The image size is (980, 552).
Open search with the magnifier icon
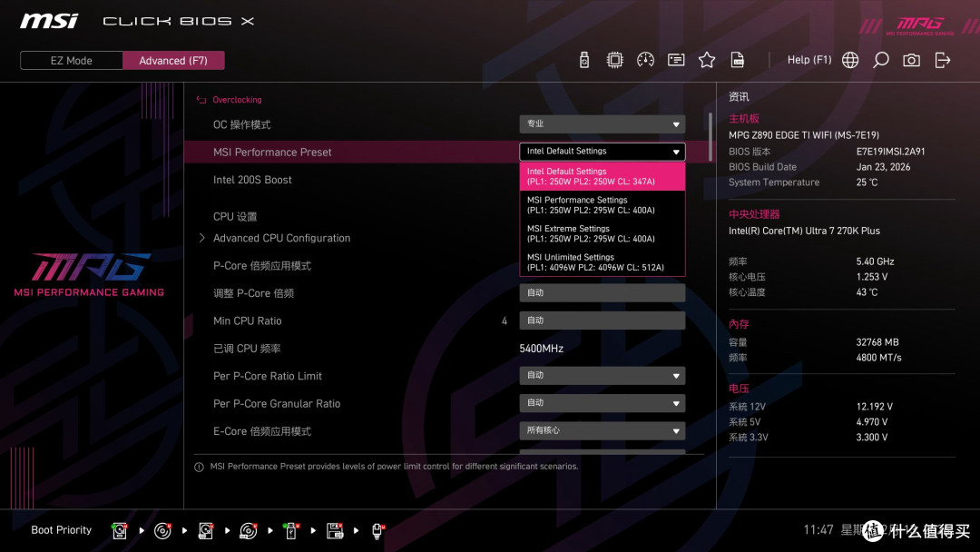coord(880,60)
